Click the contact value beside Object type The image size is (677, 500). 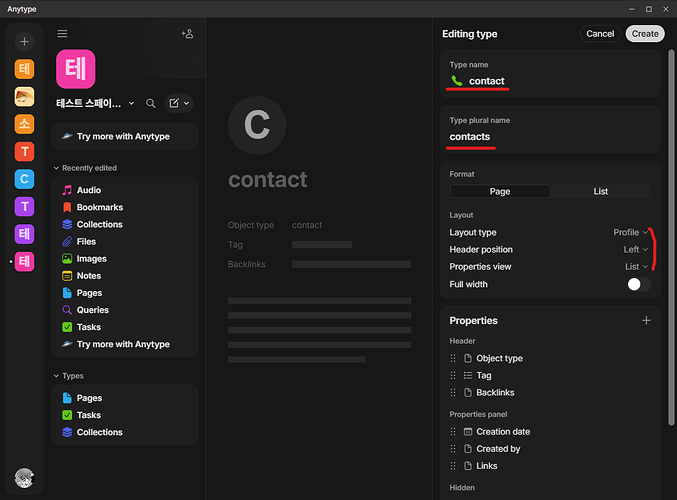coord(307,225)
